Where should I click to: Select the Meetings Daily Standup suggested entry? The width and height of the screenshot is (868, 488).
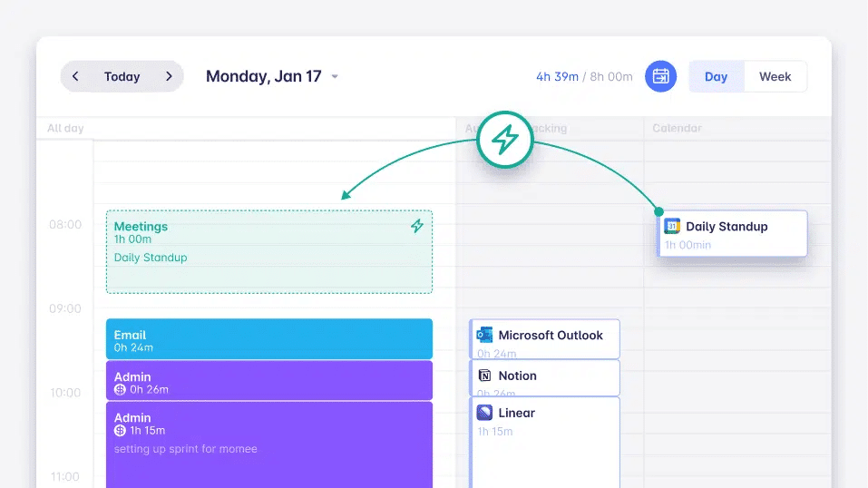click(x=269, y=251)
